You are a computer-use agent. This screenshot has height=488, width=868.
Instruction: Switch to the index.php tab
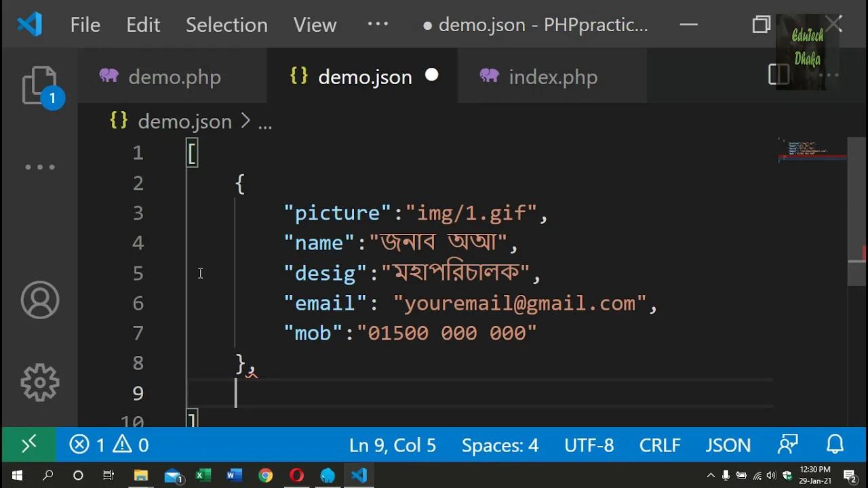point(552,77)
